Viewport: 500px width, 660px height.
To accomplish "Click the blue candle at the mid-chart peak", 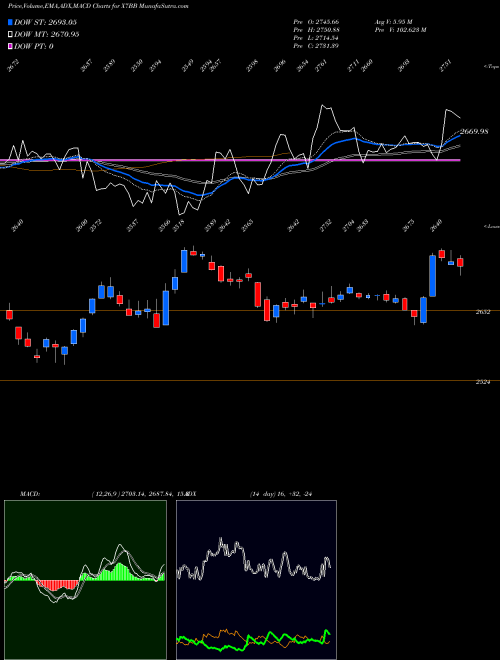I will (184, 261).
